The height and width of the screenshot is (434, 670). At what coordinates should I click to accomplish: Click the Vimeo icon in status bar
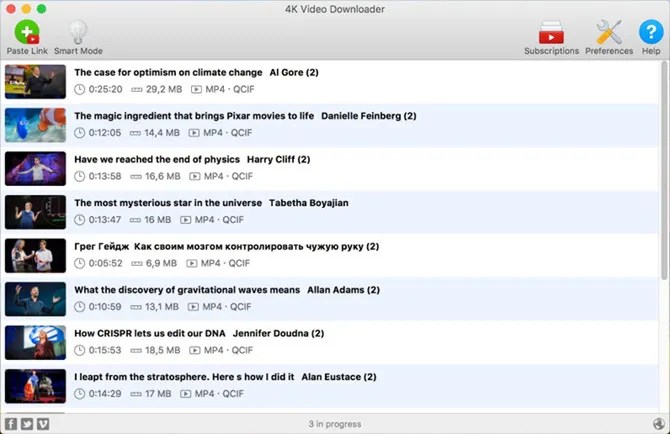tap(43, 424)
